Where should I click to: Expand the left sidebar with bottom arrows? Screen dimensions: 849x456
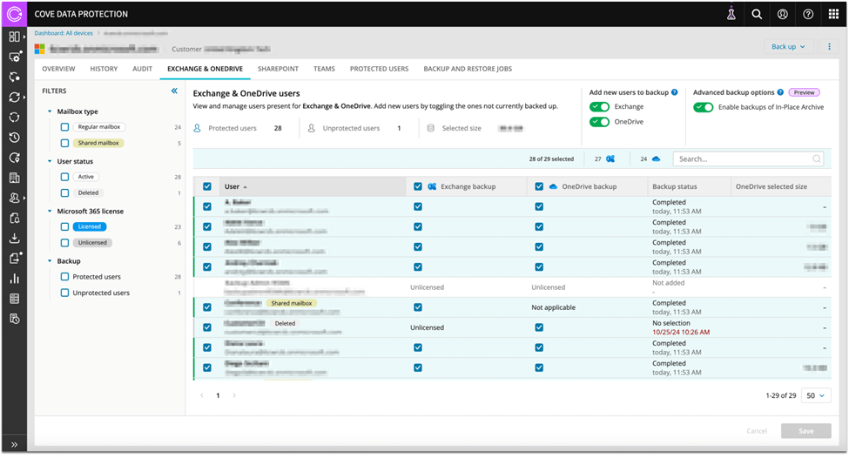pyautogui.click(x=14, y=444)
